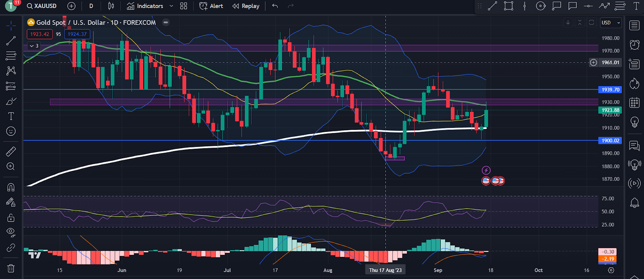The width and height of the screenshot is (644, 279).
Task: Open the user profile avatar menu
Action: pyautogui.click(x=11, y=6)
